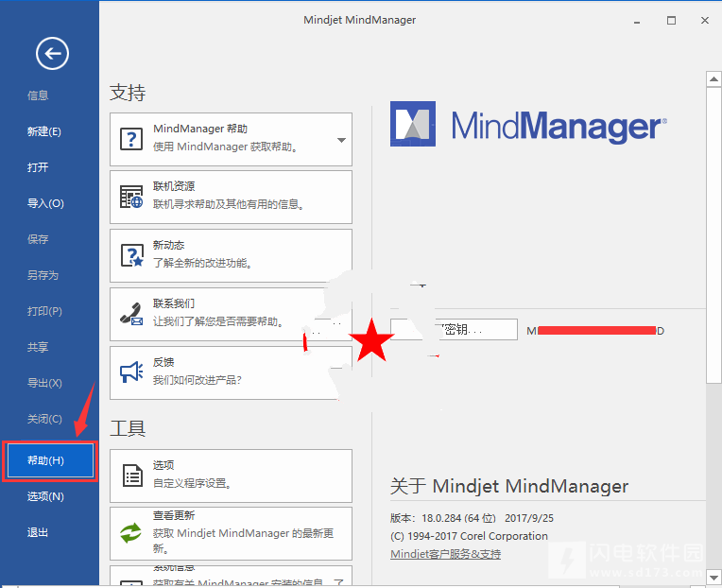The height and width of the screenshot is (588, 722).
Task: Open 打印(P) from the sidebar
Action: pos(44,311)
